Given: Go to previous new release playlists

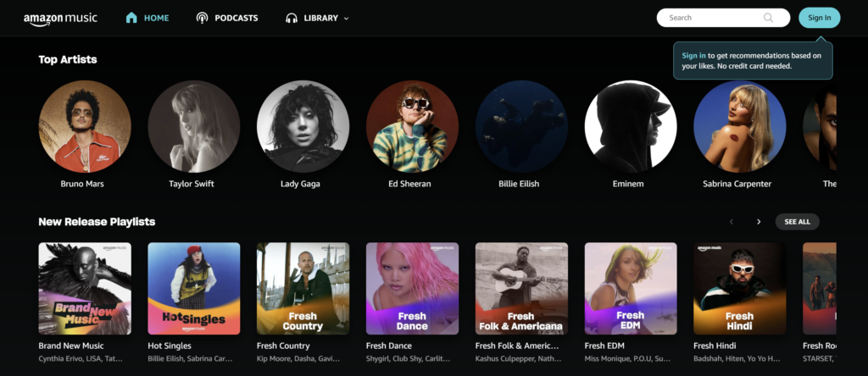Looking at the screenshot, I should coord(732,222).
